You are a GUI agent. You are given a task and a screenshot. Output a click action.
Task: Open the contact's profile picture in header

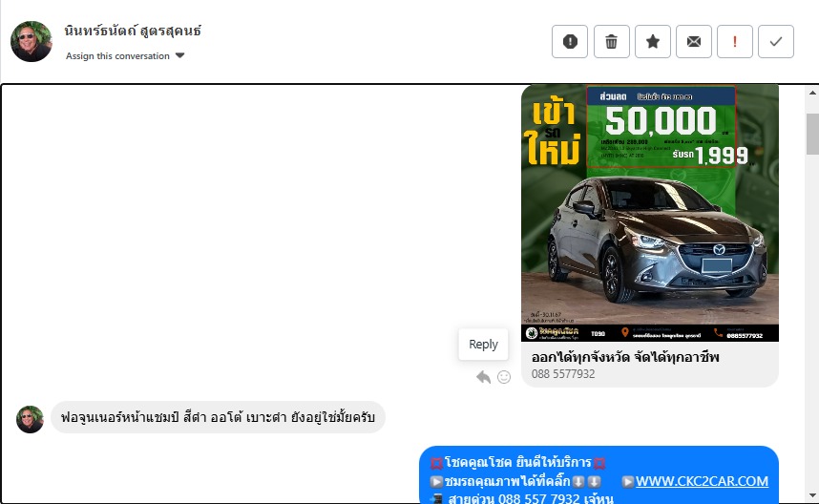[x=31, y=41]
